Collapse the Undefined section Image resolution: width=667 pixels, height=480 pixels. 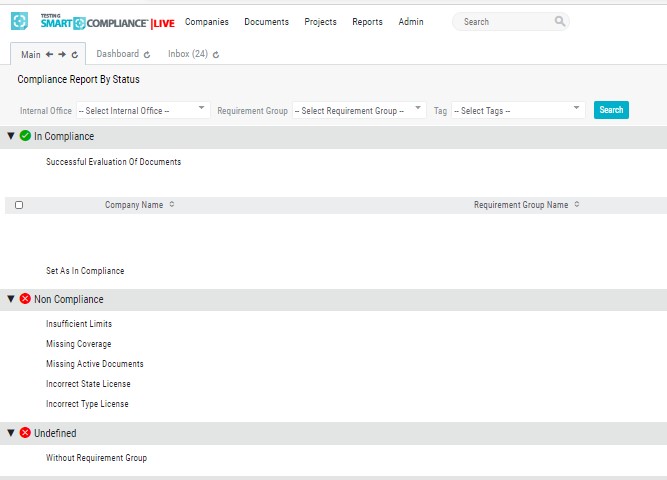(11, 433)
